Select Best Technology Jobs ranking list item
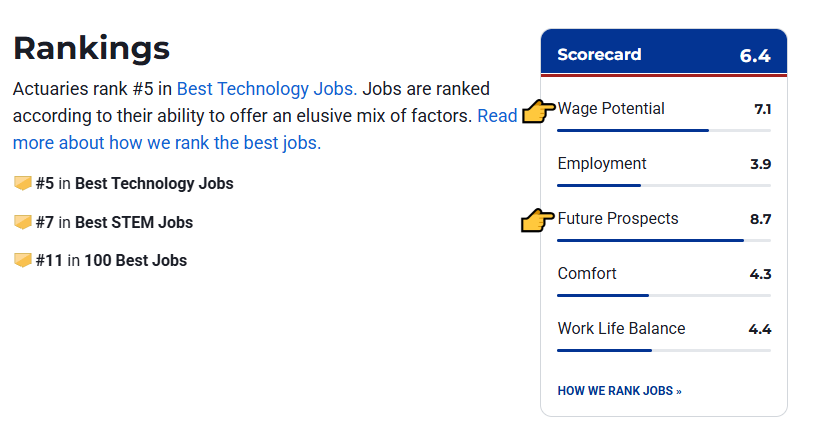 click(x=153, y=184)
